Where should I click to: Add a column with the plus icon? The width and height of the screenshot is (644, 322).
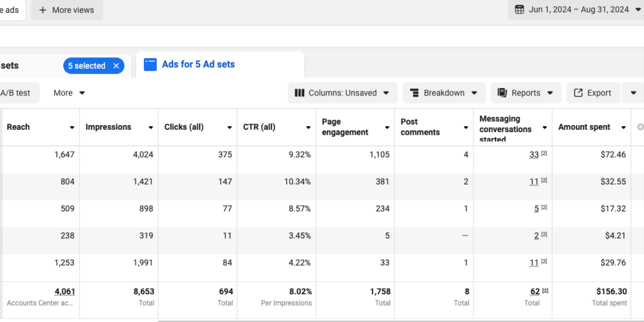click(x=640, y=127)
